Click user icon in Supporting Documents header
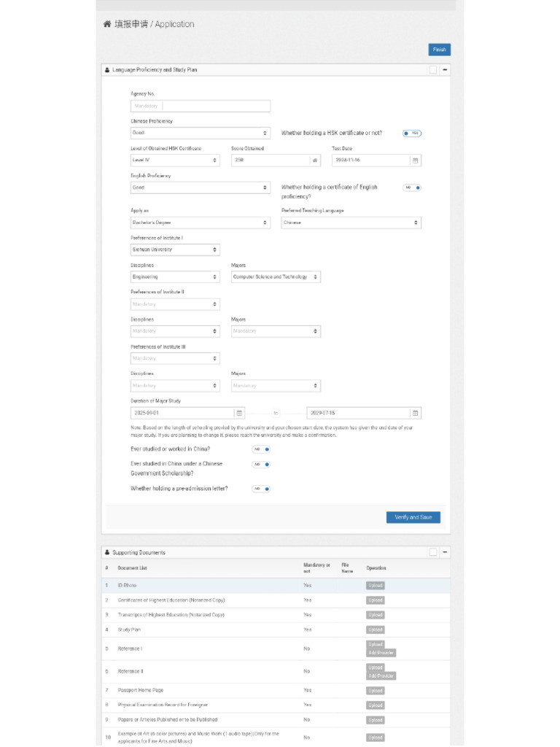The image size is (560, 747). click(x=107, y=553)
